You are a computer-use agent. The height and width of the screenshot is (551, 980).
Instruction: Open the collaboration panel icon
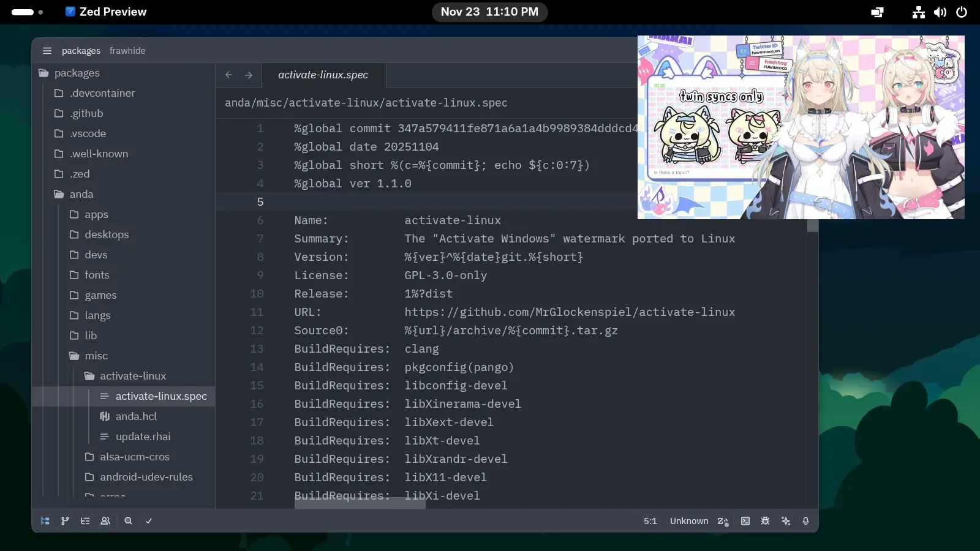coord(105,521)
